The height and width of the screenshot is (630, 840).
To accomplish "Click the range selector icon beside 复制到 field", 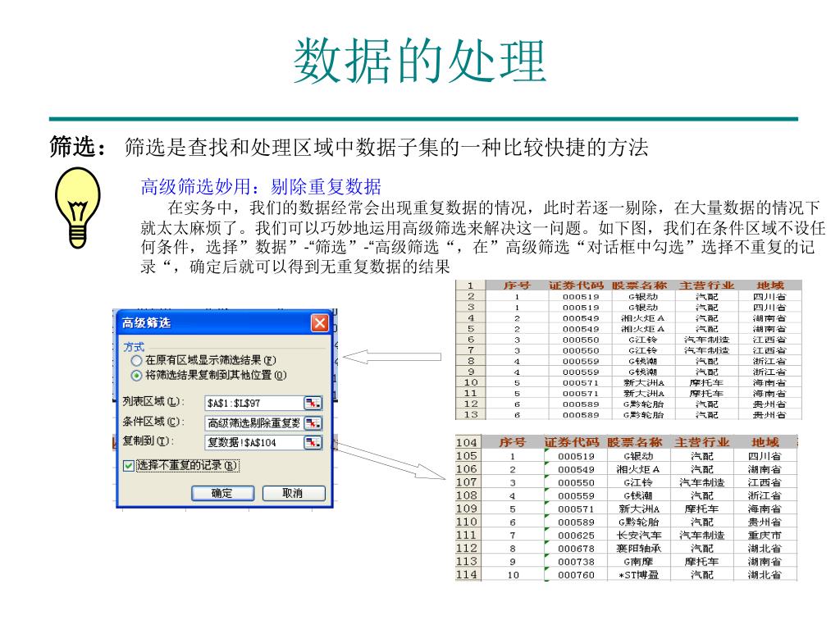I will pyautogui.click(x=313, y=442).
